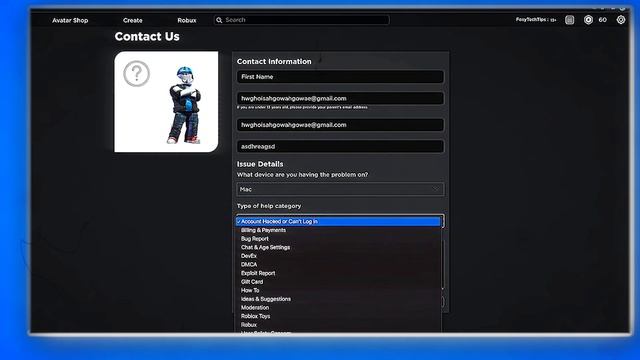Select Exploit Report option

pyautogui.click(x=258, y=273)
